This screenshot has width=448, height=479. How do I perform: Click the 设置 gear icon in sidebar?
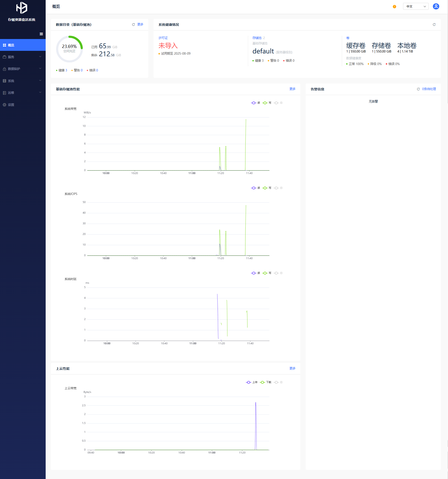(4, 105)
